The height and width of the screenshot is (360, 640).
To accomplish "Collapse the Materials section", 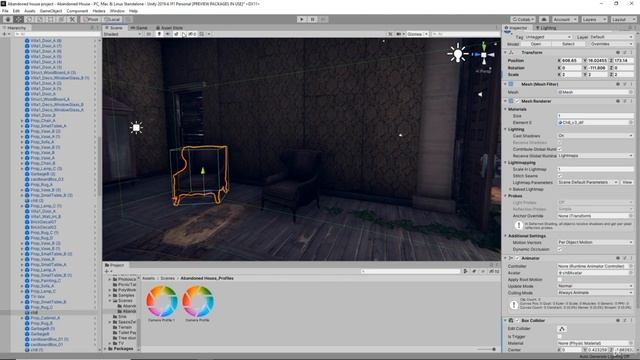I will 505,109.
